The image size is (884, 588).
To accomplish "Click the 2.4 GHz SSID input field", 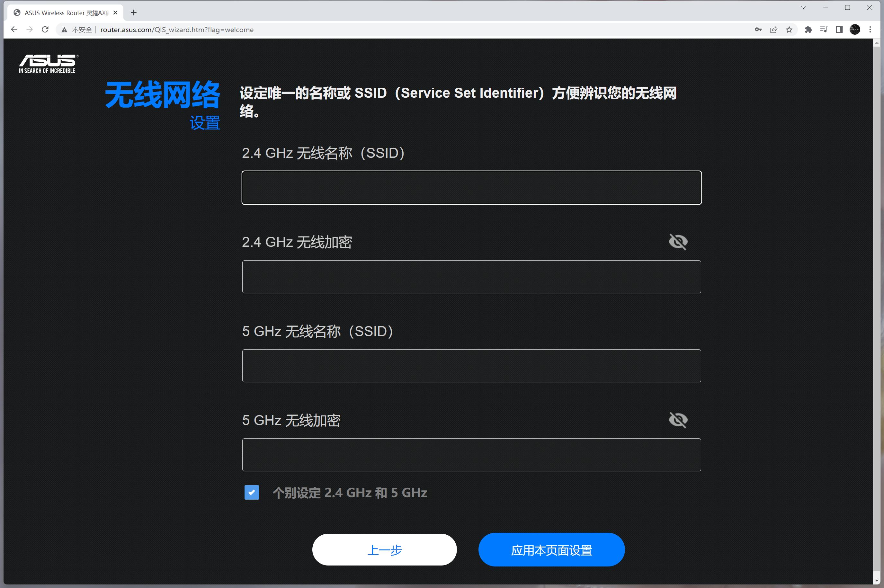I will 471,188.
